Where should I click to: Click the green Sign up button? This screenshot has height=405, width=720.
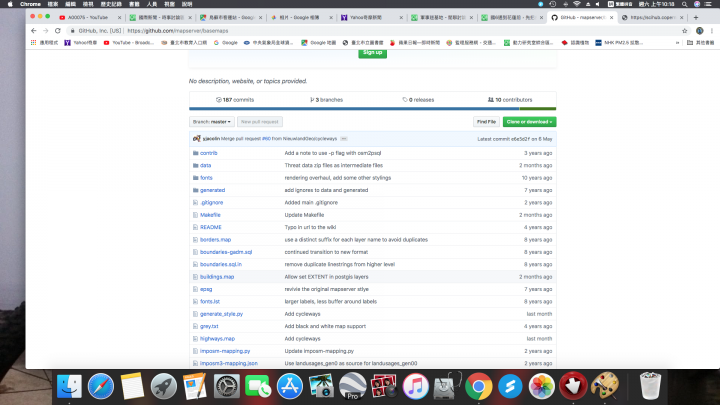tap(372, 53)
